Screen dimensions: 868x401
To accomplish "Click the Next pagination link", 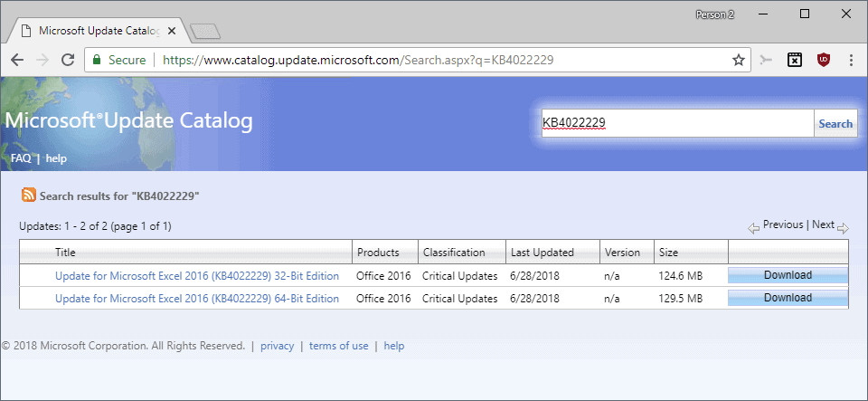I will click(823, 224).
